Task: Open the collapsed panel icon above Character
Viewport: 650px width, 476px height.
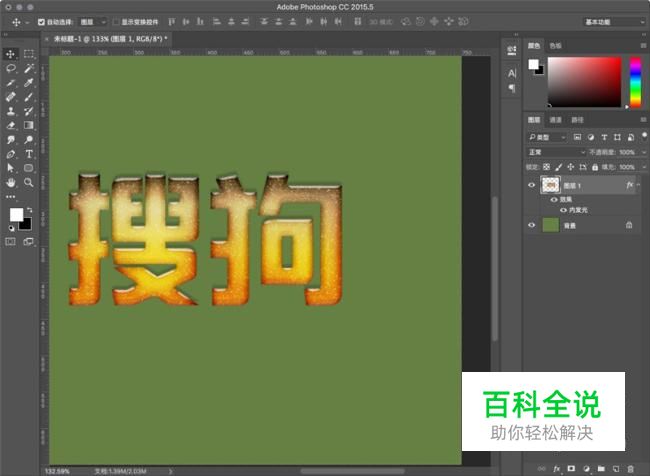Action: coord(512,51)
